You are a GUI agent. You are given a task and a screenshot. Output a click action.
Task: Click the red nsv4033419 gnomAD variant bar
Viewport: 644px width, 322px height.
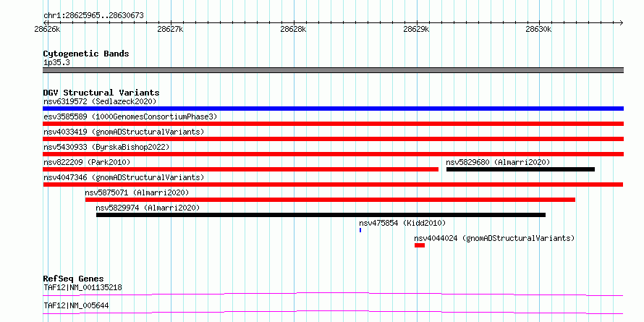point(333,139)
